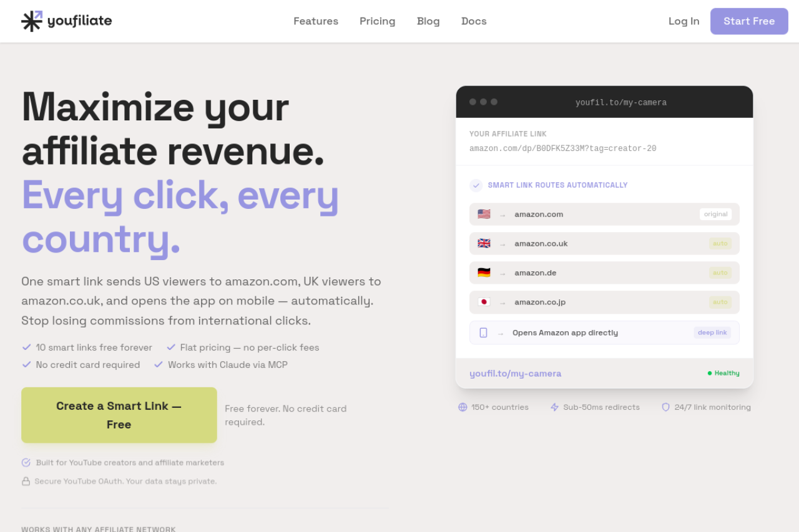Click the shield icon by 24/7 link monitoring
Screen dimensions: 799x532
[665, 407]
